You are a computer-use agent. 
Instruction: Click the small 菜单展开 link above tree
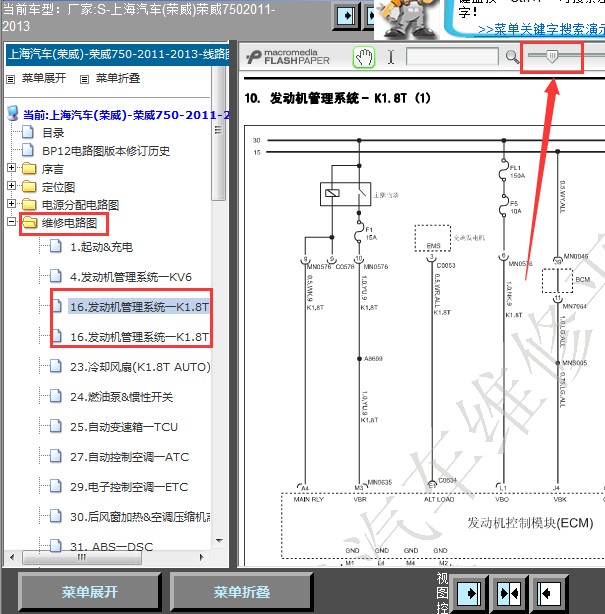[x=43, y=78]
